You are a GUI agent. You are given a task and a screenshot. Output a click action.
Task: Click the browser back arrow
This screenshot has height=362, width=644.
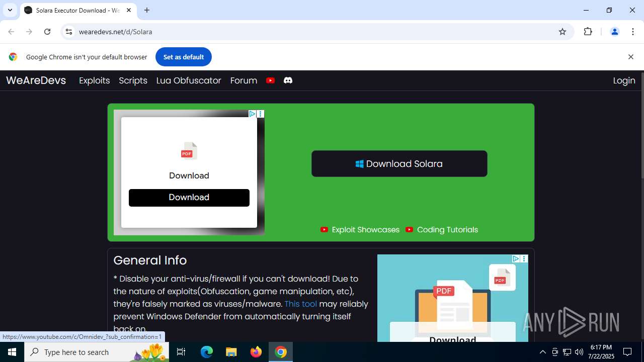[11, 32]
